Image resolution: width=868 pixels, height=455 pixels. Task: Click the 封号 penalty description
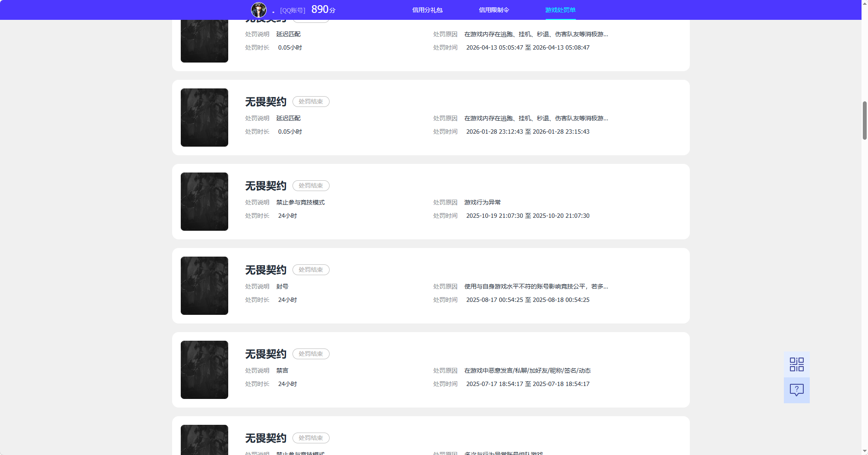tap(282, 286)
